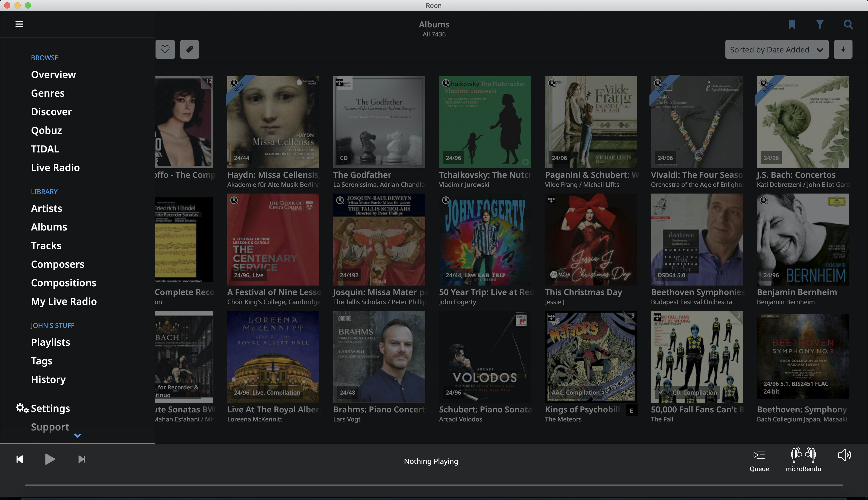Open the bookmarks icon
868x500 pixels.
coord(792,24)
